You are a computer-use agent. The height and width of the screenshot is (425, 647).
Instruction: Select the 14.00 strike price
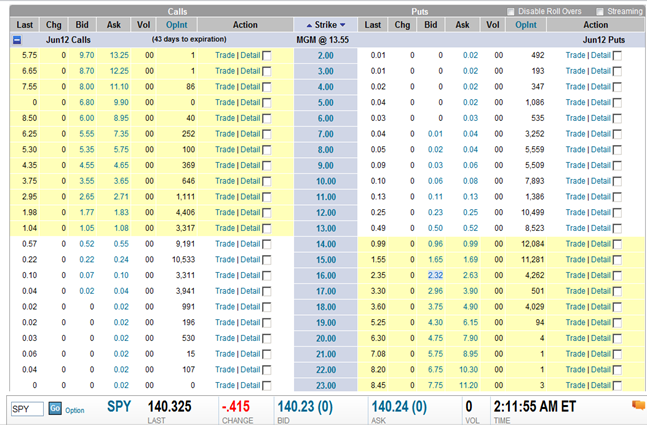[x=326, y=244]
